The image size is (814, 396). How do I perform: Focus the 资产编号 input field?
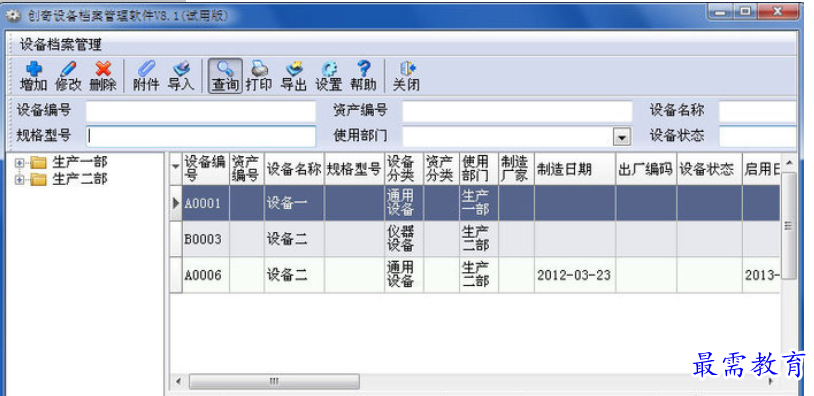tap(517, 111)
